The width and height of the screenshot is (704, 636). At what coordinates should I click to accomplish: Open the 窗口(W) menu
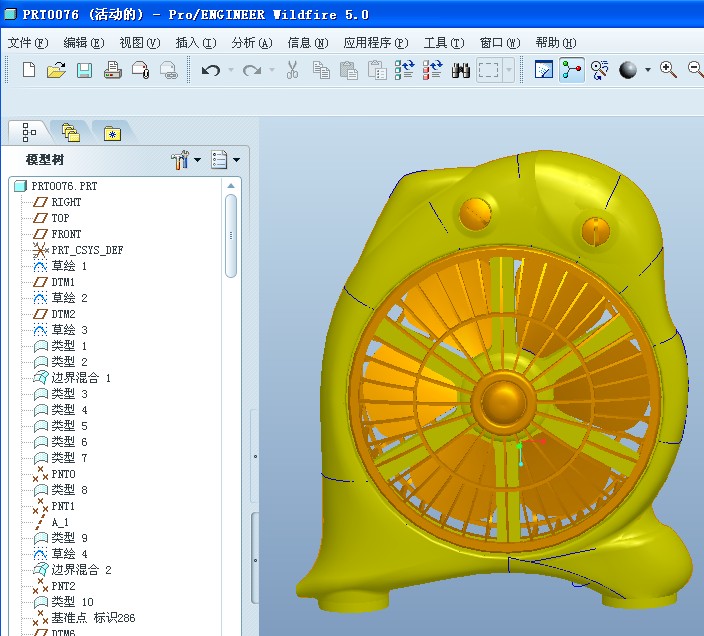click(500, 43)
